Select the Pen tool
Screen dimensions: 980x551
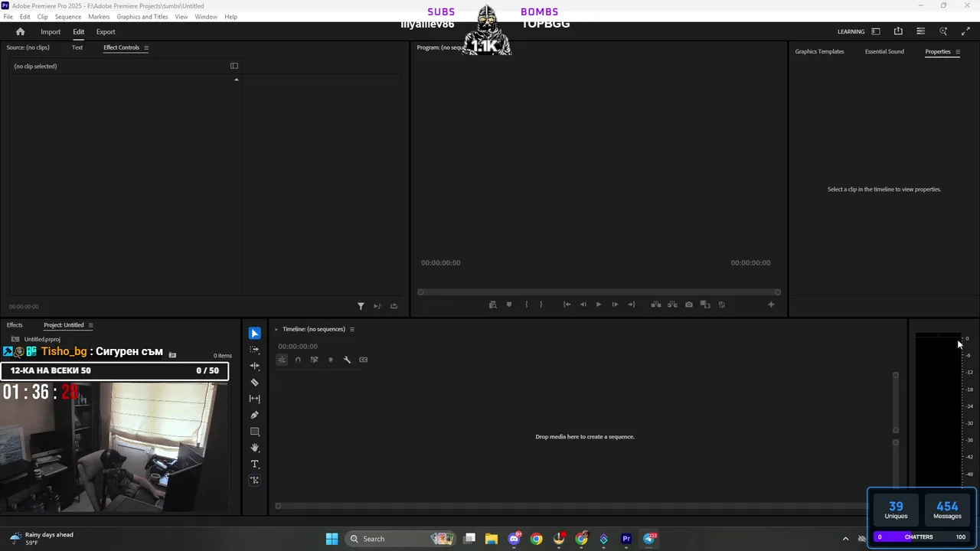(x=255, y=415)
